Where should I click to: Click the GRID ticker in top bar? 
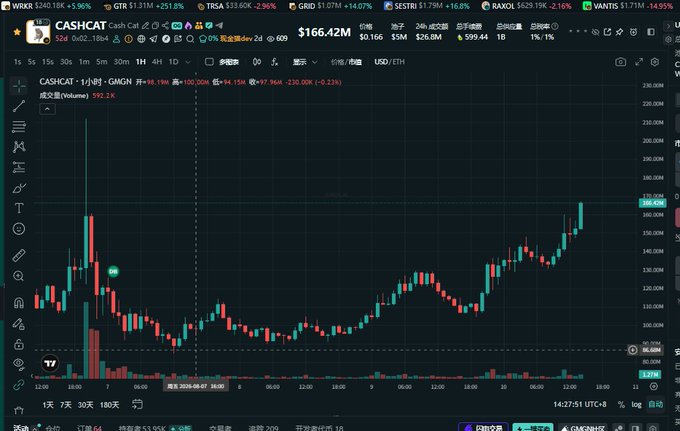click(x=330, y=6)
